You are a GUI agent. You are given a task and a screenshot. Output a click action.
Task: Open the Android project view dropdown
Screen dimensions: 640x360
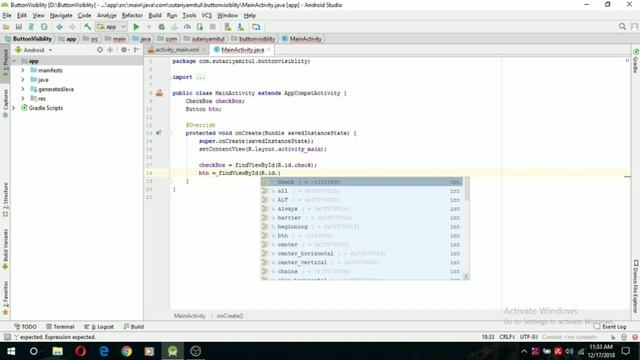point(33,50)
